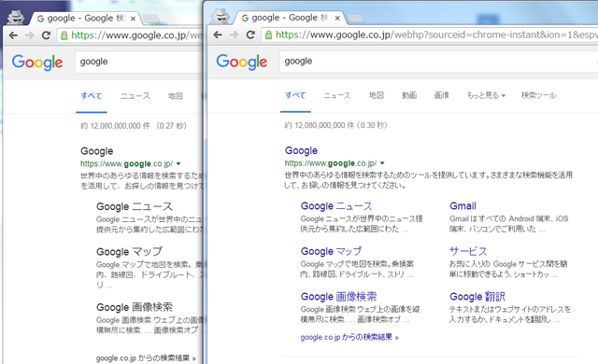This screenshot has height=364, width=598.
Task: Open 検索ツール in right window
Action: tap(538, 95)
